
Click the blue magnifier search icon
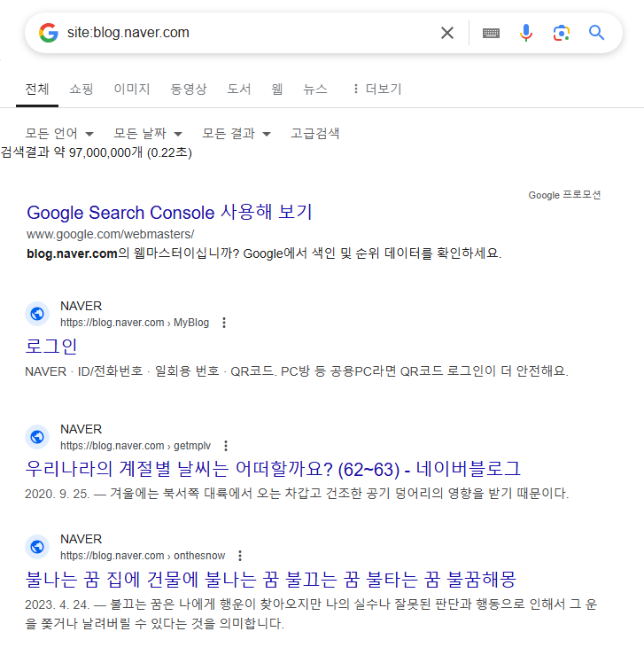pyautogui.click(x=596, y=33)
